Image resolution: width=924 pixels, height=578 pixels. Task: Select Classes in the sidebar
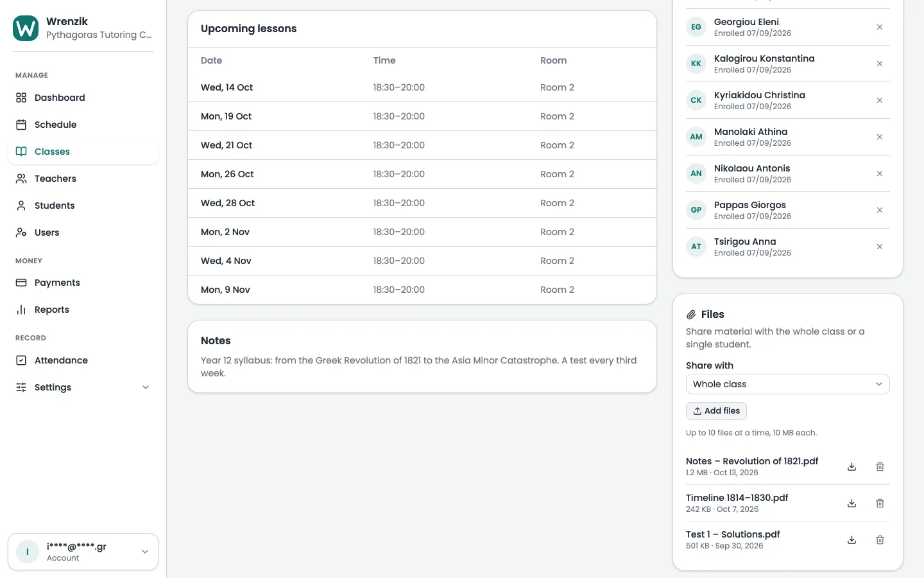(83, 152)
